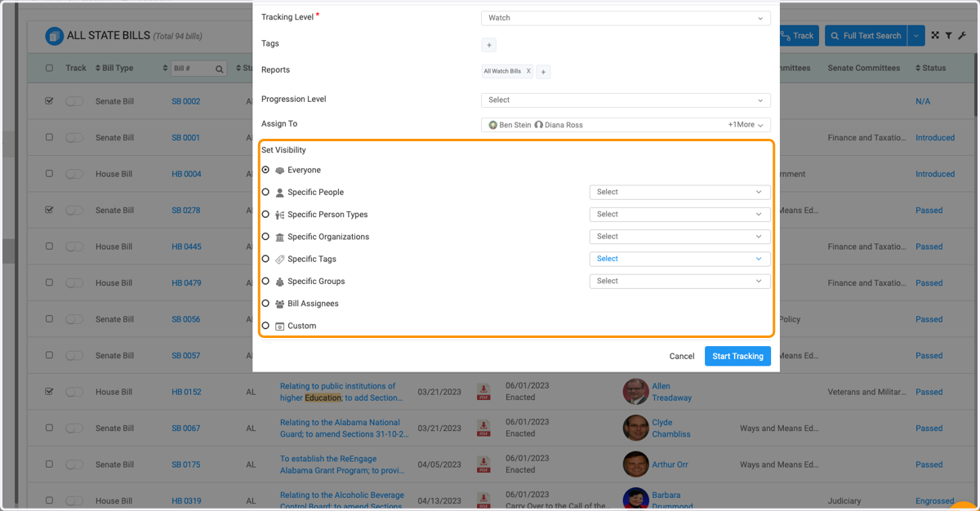Open the Specific Organizations select dropdown
This screenshot has height=511, width=980.
point(679,237)
